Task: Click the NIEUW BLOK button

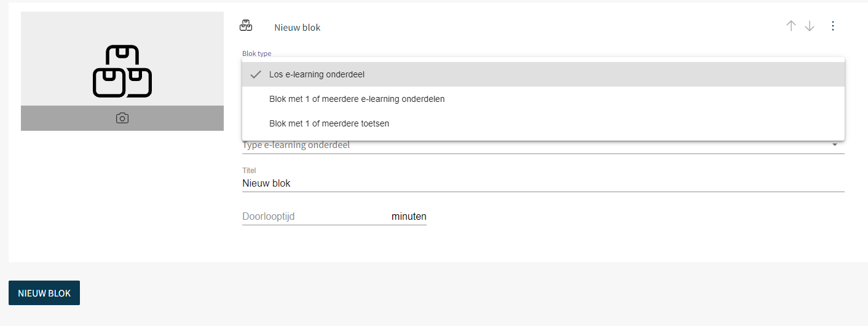Action: coord(44,293)
